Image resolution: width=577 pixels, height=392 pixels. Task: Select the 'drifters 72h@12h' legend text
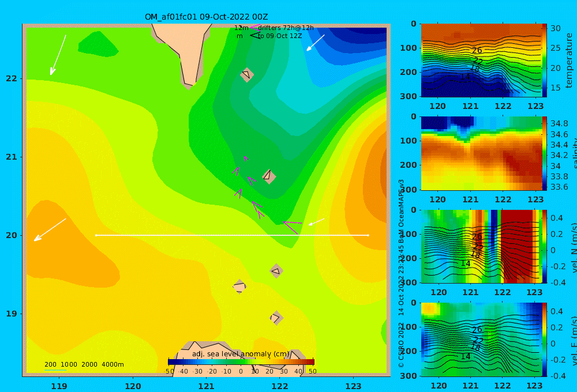(x=286, y=28)
